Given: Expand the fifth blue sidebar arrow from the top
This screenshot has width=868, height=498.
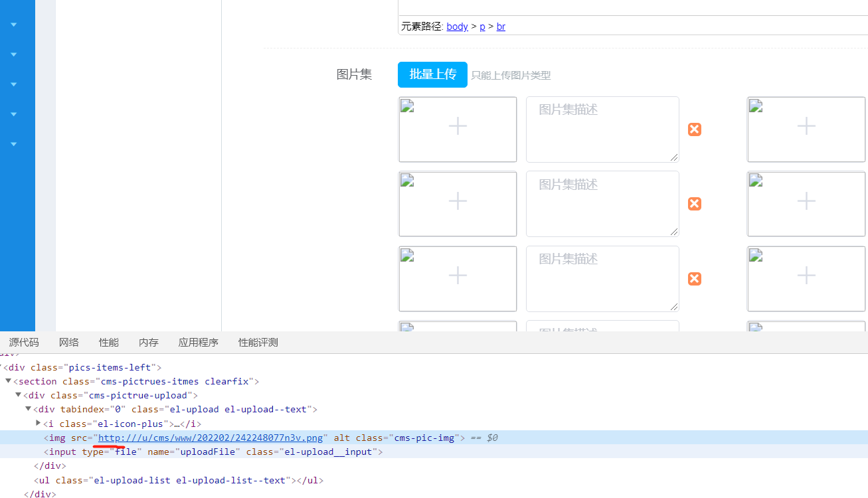Looking at the screenshot, I should (x=13, y=144).
